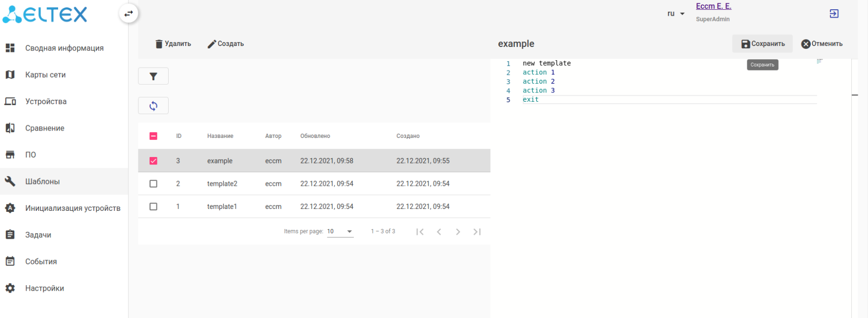868x318 pixels.
Task: Toggle the select-all header checkbox
Action: [153, 136]
